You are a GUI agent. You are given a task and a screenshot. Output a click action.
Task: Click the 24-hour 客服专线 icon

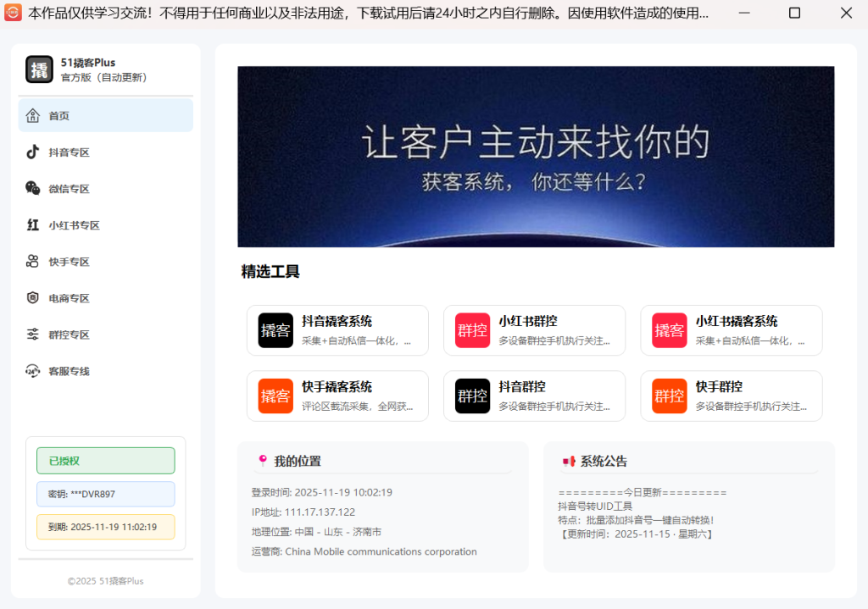tap(32, 371)
